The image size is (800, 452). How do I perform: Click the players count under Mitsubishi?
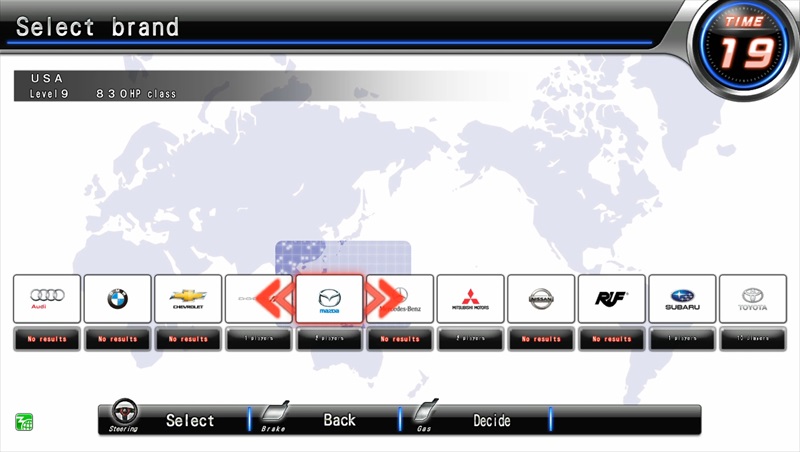click(470, 339)
